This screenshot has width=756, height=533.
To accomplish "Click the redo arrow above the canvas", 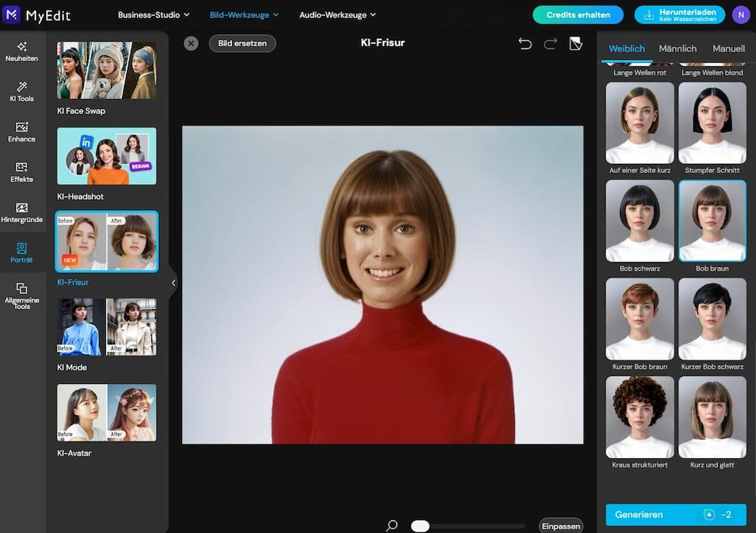I will (x=551, y=44).
